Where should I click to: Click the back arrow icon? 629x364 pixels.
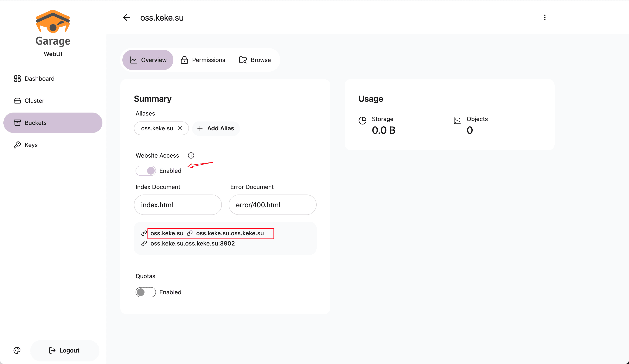pyautogui.click(x=127, y=17)
